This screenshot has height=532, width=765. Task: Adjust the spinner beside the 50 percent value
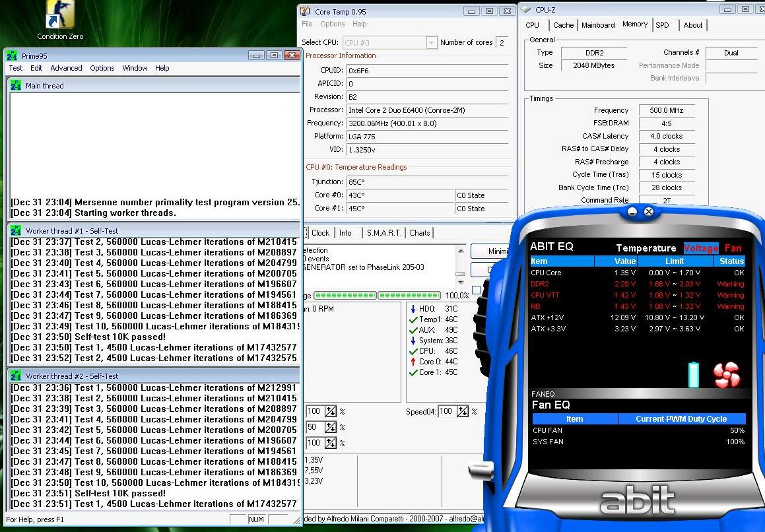coord(330,427)
